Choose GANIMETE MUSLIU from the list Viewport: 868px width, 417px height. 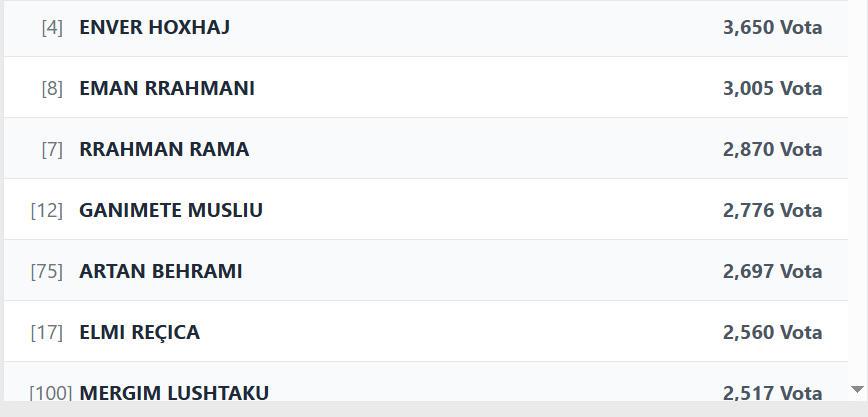click(171, 210)
